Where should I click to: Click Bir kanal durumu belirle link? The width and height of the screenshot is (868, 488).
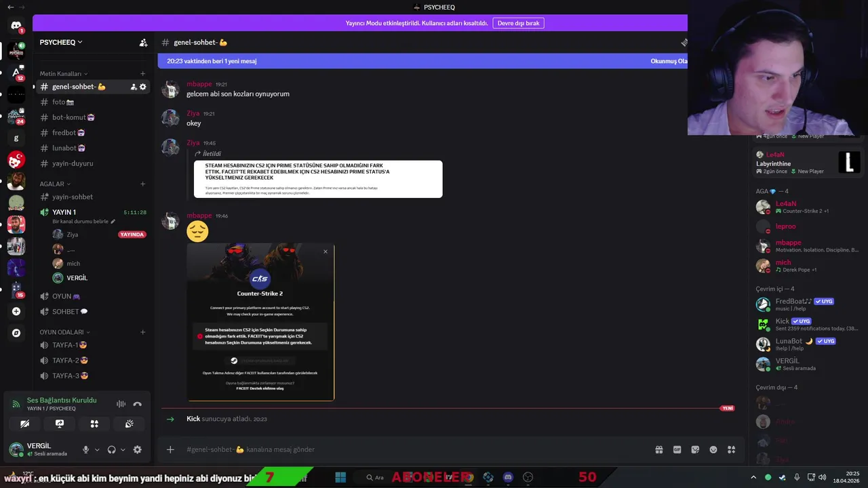click(84, 222)
